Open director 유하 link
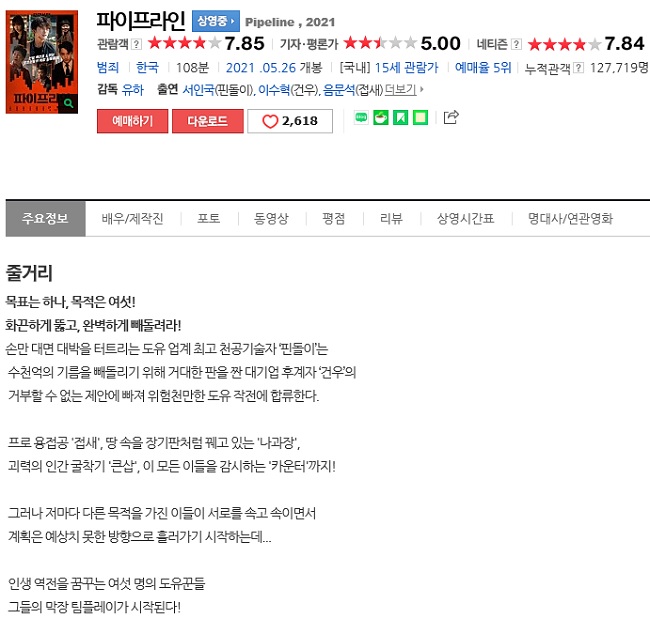 tap(133, 90)
